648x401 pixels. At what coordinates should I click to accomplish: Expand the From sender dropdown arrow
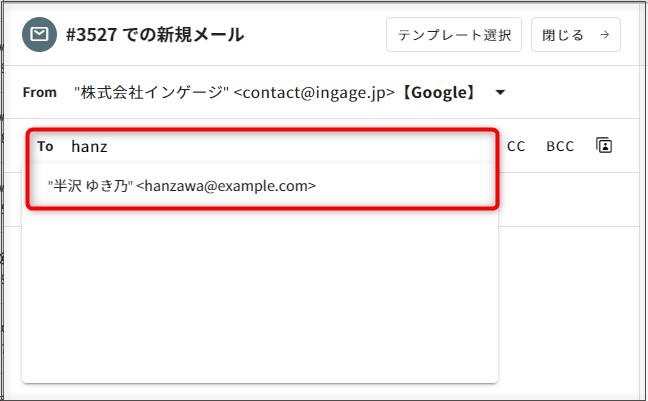point(501,93)
